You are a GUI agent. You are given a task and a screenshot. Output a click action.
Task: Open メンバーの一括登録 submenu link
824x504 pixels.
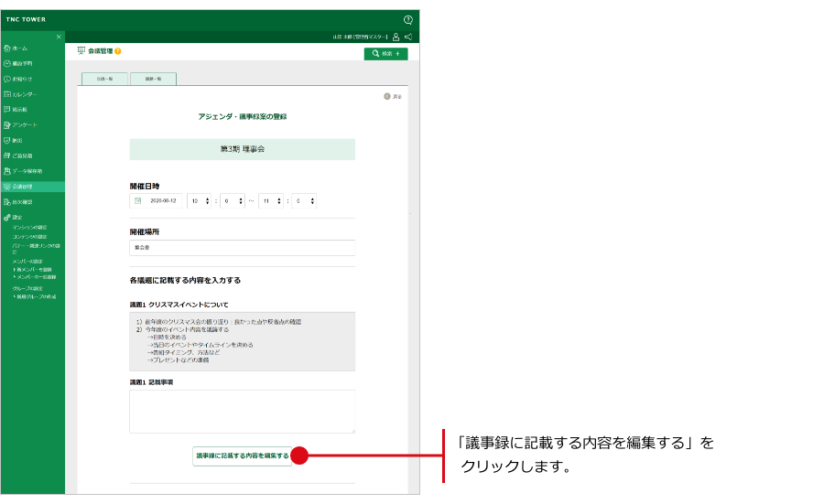[x=35, y=276]
